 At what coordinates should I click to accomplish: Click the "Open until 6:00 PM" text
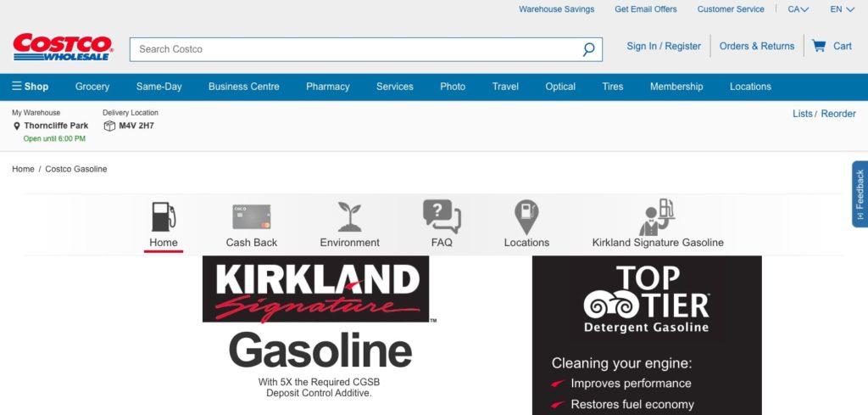tap(54, 138)
